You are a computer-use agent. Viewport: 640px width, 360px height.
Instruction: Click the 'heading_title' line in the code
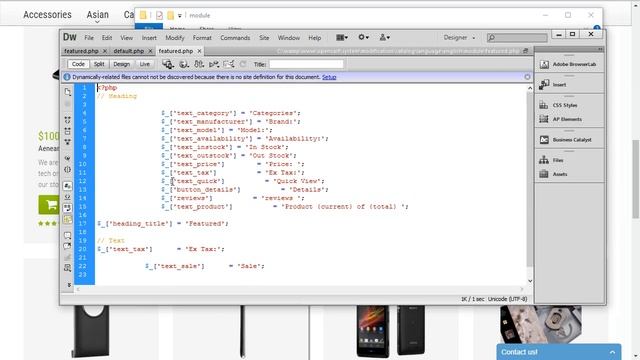point(162,224)
